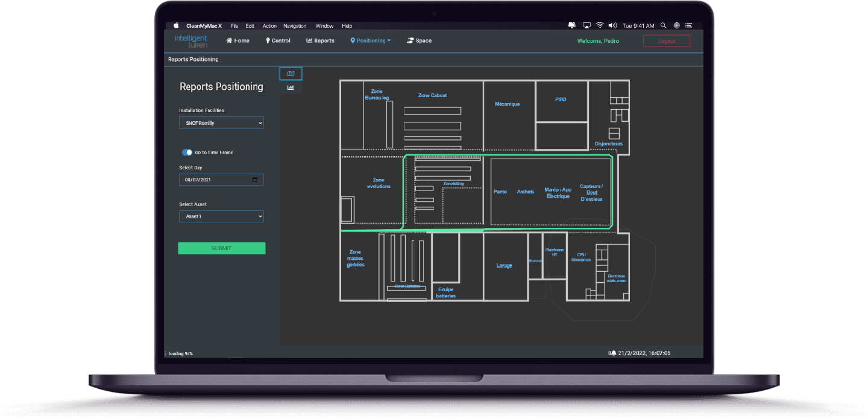Open the Action menu
The image size is (868, 419).
pos(269,26)
